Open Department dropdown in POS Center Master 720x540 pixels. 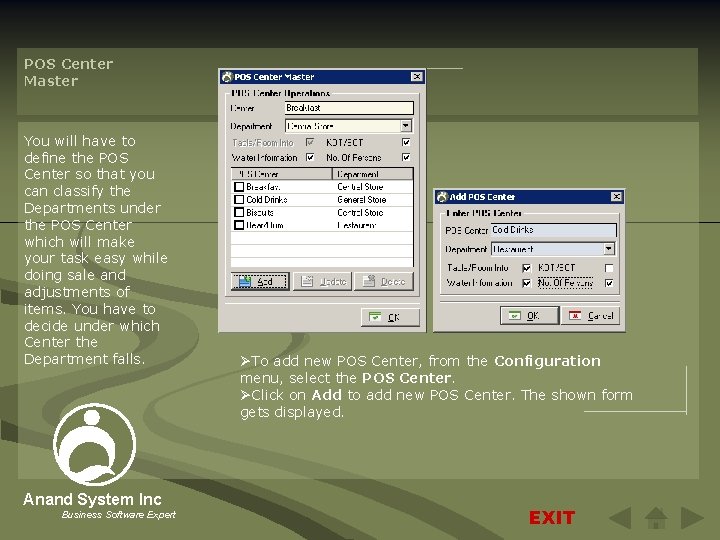[x=405, y=126]
